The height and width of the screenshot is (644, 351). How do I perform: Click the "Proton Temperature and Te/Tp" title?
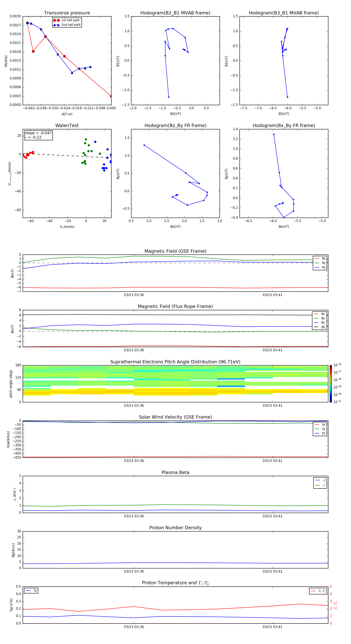click(175, 583)
